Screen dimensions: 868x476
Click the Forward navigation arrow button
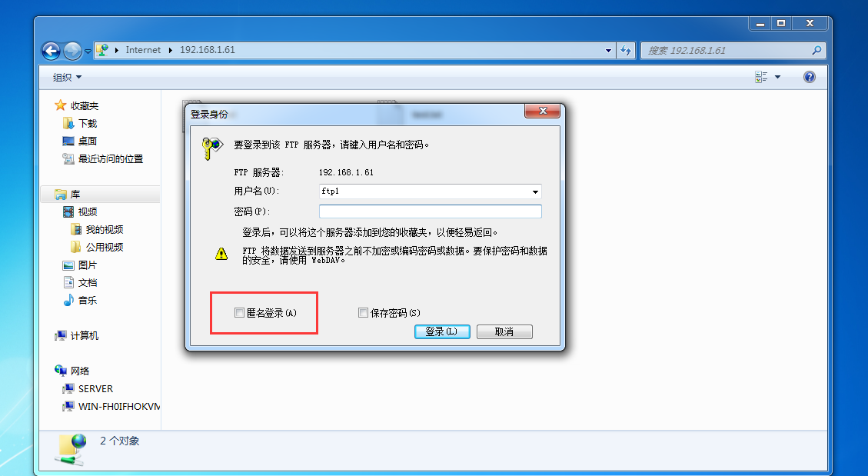coord(72,51)
